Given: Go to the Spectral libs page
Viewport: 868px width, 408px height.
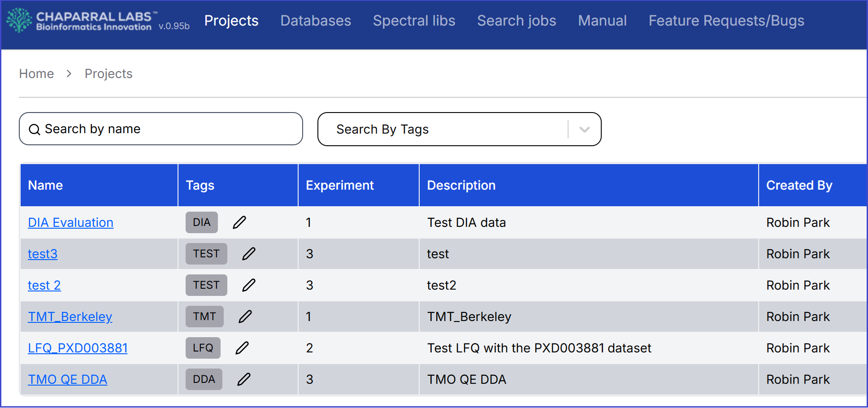Looking at the screenshot, I should click(414, 21).
